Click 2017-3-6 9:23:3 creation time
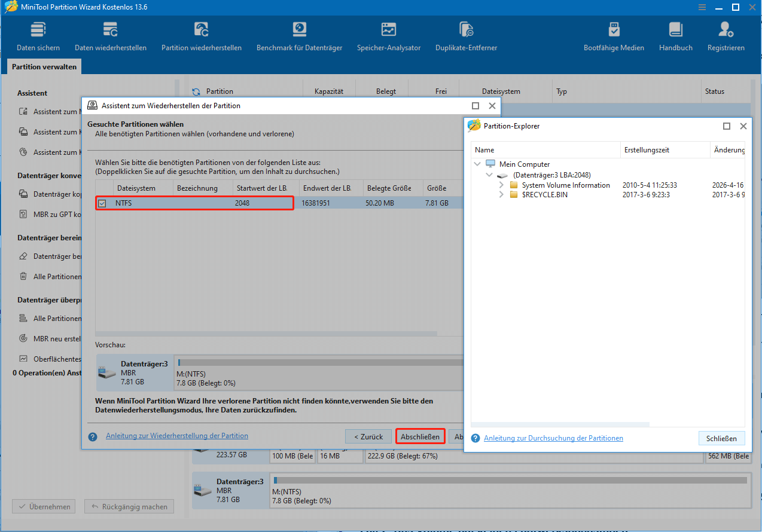Viewport: 762px width, 532px height. coord(647,195)
